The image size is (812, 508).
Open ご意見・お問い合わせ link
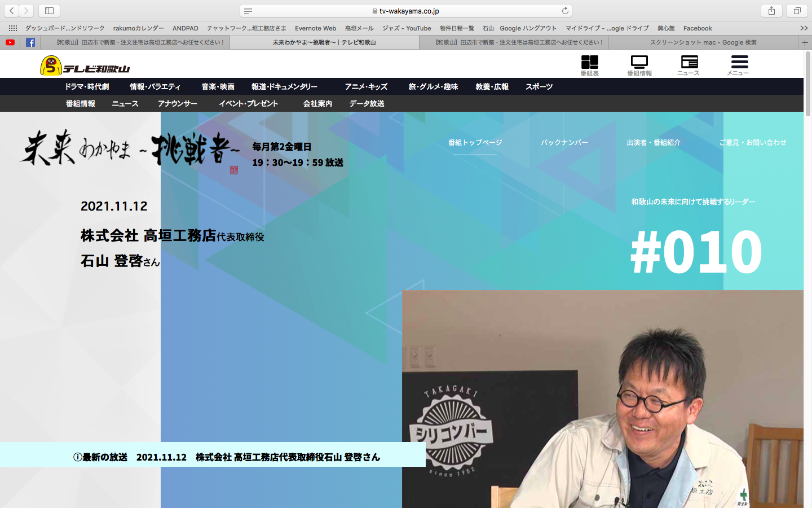tap(753, 143)
